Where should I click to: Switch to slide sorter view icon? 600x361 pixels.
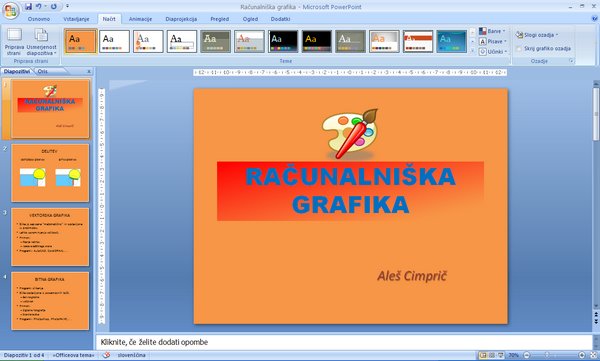pos(492,355)
